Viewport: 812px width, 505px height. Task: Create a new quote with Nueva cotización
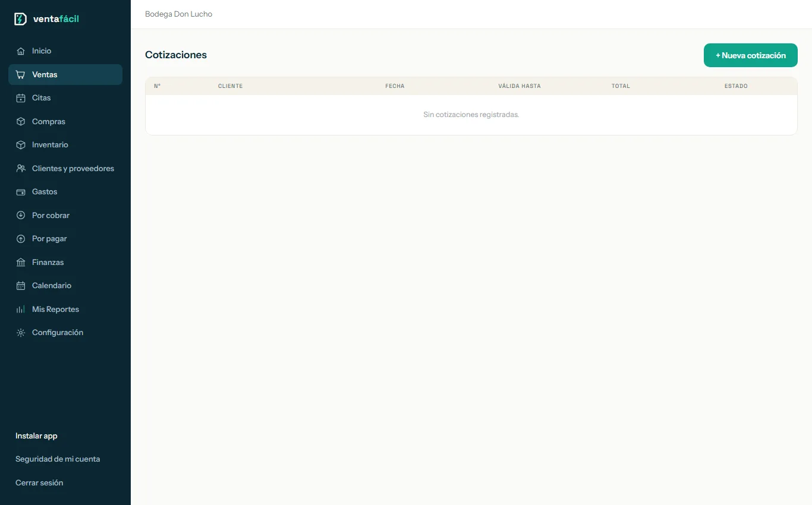[x=751, y=55]
